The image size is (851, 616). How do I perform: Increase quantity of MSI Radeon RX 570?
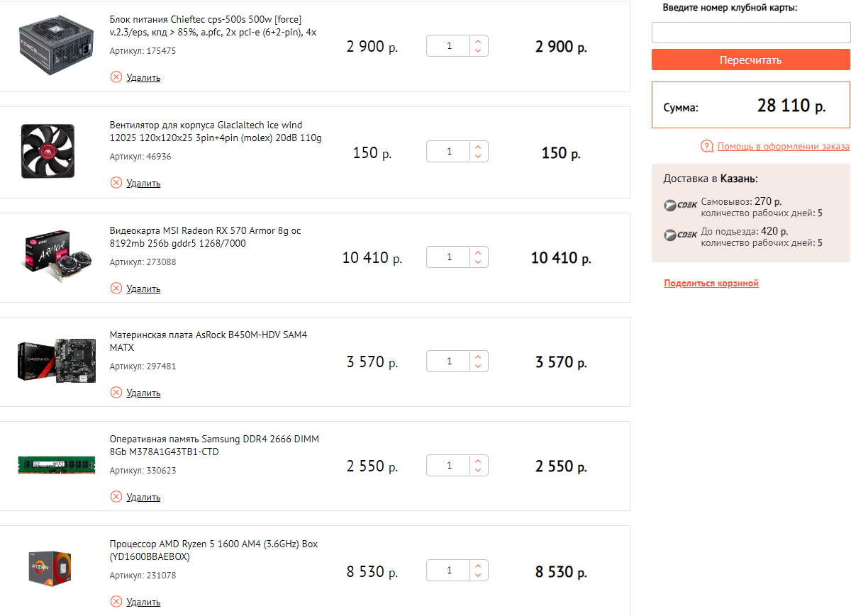coord(478,252)
